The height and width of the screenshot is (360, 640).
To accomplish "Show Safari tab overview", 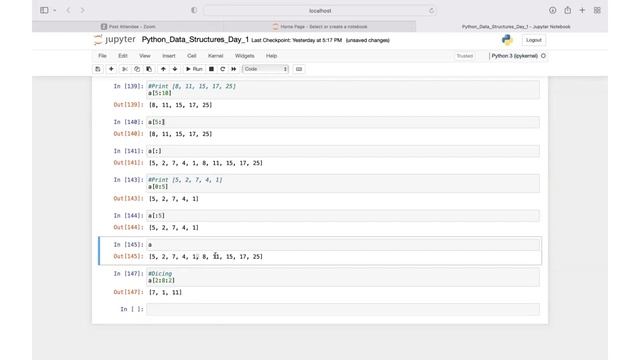I will pos(597,10).
